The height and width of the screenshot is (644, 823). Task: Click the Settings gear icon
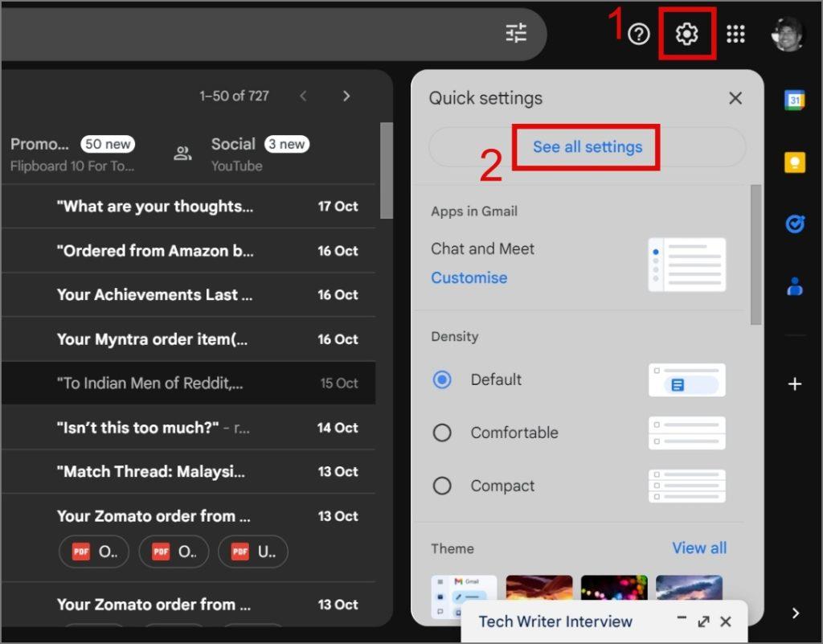tap(686, 34)
